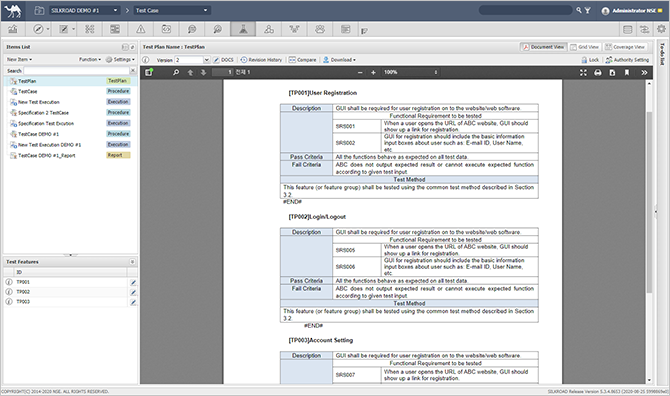The height and width of the screenshot is (396, 670).
Task: Switch to Grid View
Action: point(584,47)
